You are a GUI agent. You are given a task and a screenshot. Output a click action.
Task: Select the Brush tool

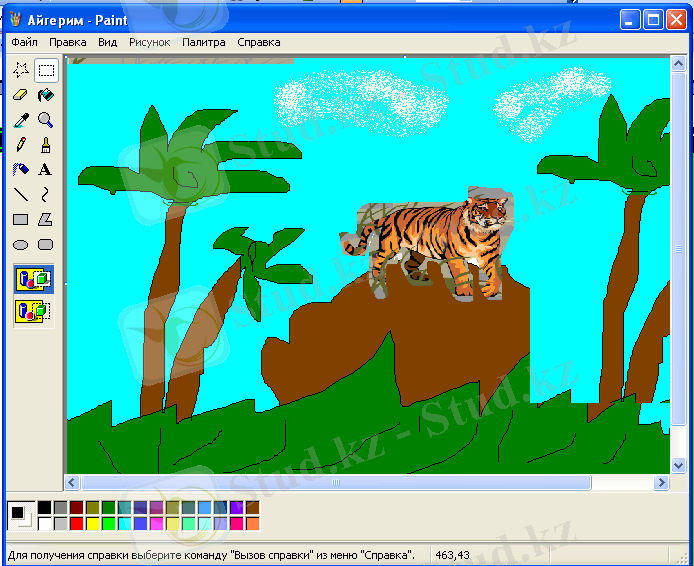point(46,145)
